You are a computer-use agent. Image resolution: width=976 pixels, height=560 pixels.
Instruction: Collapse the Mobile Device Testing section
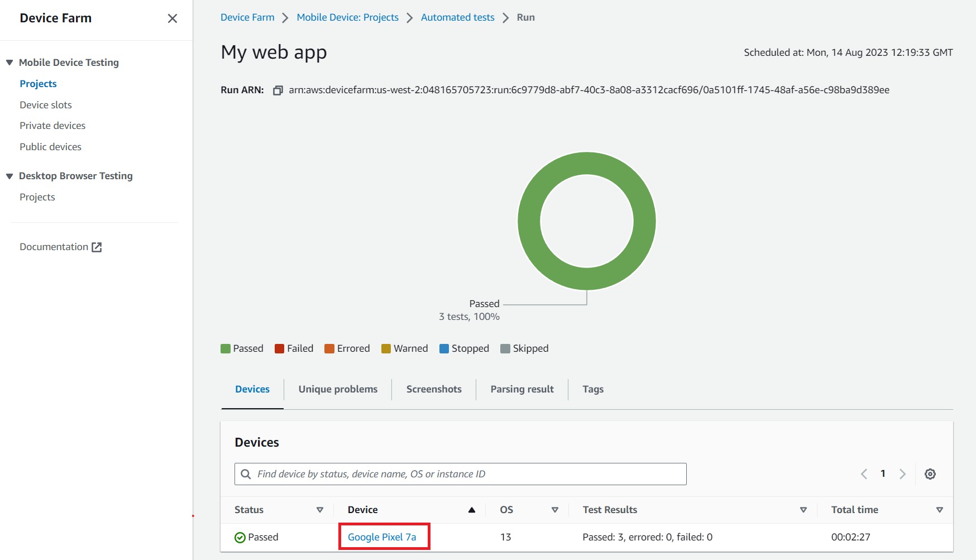coord(9,63)
